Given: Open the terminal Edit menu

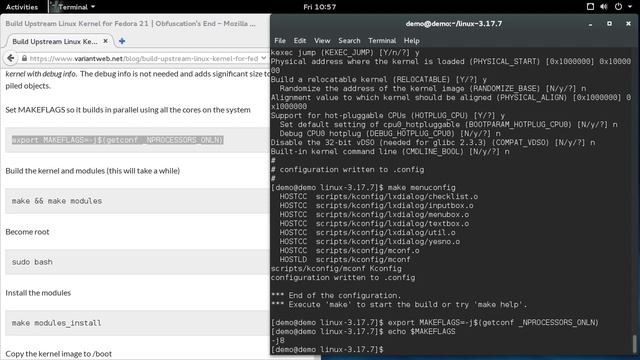Looking at the screenshot, I should click(x=300, y=41).
